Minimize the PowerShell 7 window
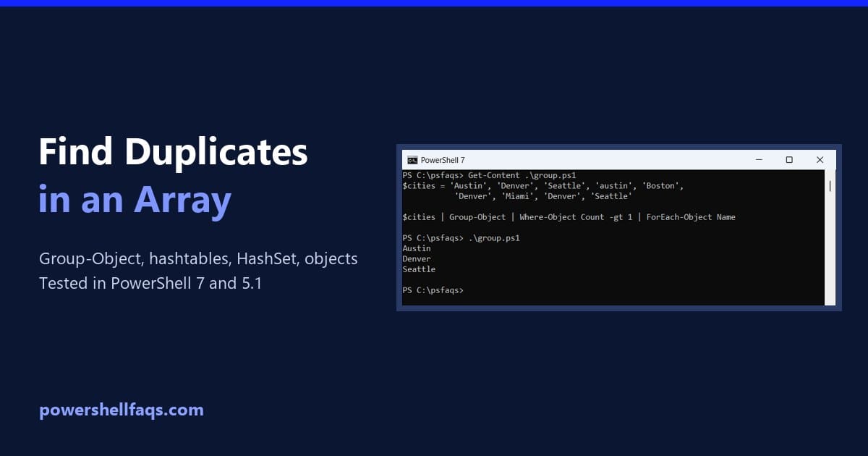 click(759, 160)
